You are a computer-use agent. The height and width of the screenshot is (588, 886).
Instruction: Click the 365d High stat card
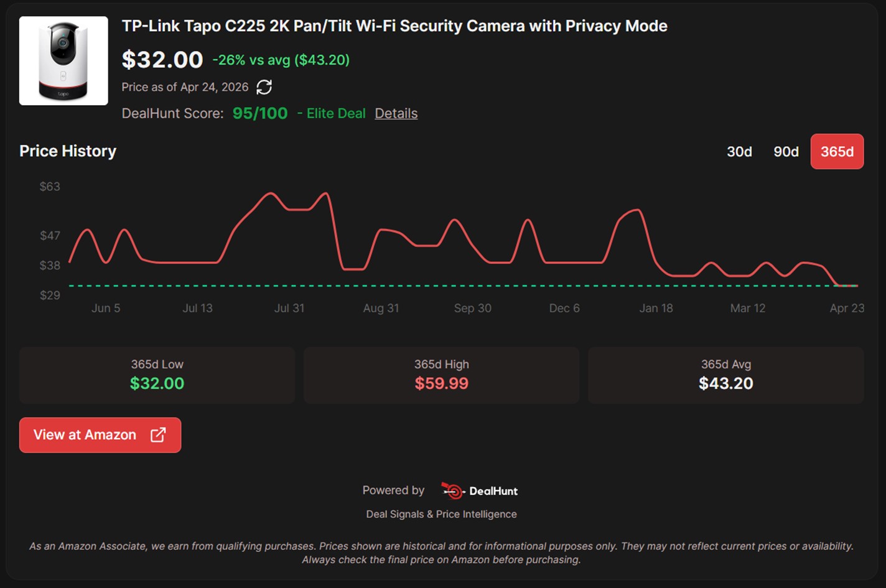coord(442,375)
